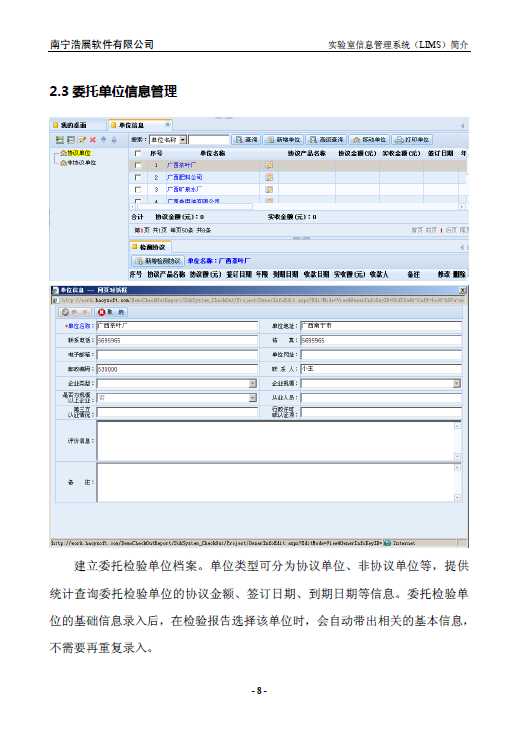
Task: Open the 广西肥料公司 unit link
Action: pos(185,177)
